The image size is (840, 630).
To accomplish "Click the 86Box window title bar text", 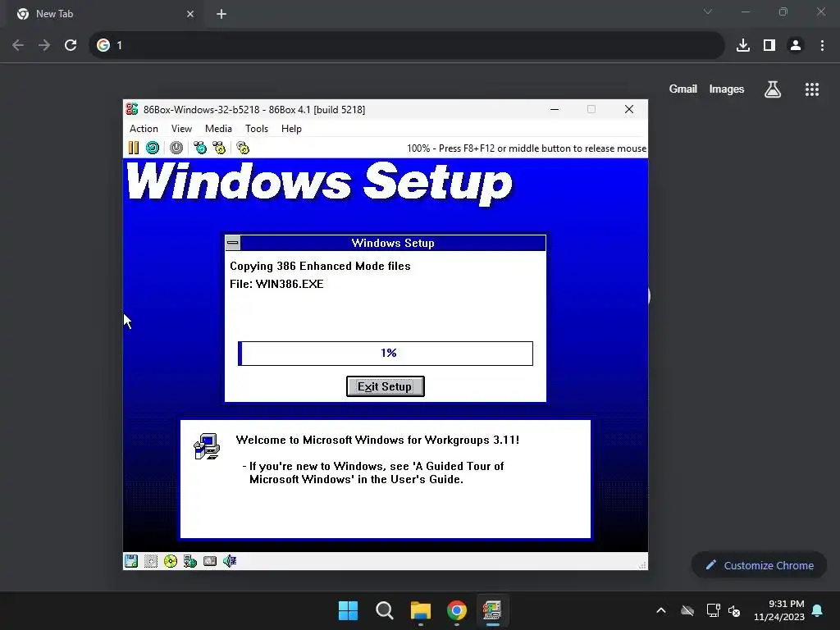I will click(254, 110).
